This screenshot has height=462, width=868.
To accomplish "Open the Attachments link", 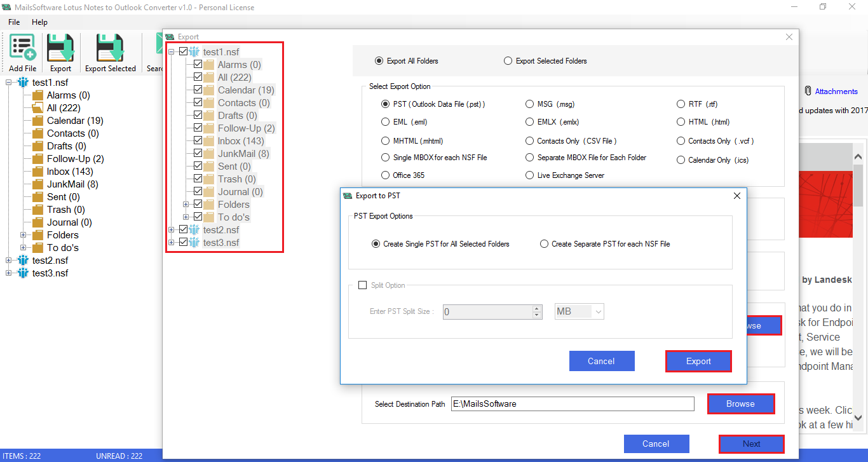I will (836, 92).
